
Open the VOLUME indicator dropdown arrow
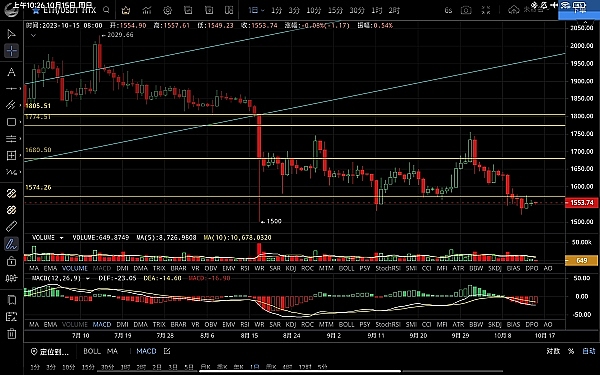(61, 238)
